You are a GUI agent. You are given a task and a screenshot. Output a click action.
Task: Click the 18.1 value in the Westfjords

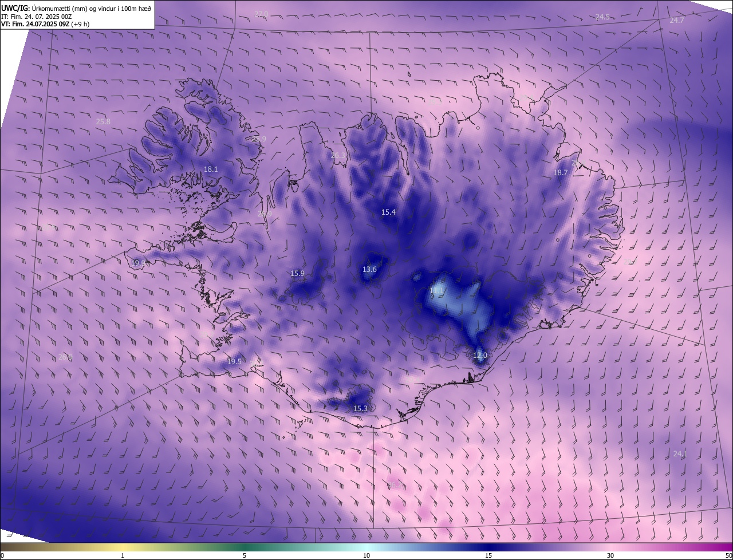pyautogui.click(x=211, y=169)
